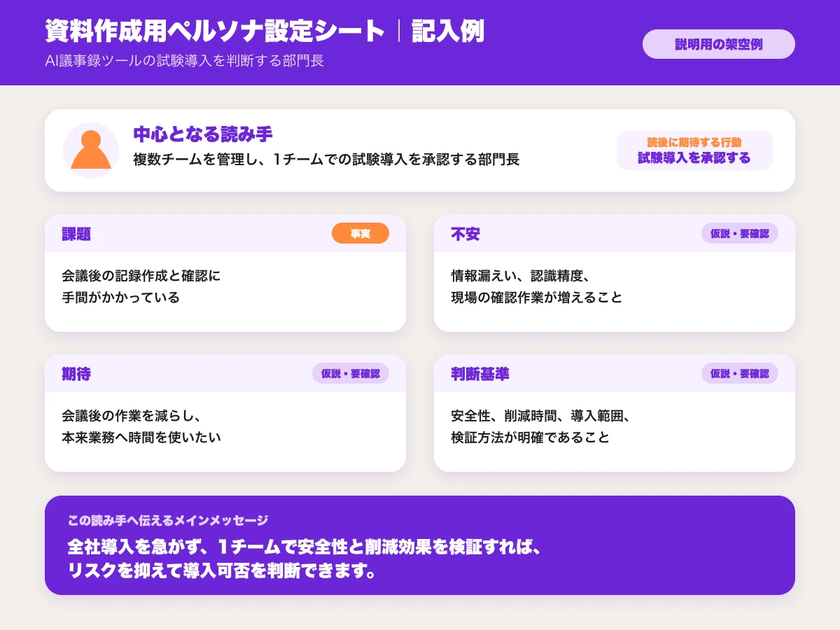Click the heading 中心となる読み手

203,134
